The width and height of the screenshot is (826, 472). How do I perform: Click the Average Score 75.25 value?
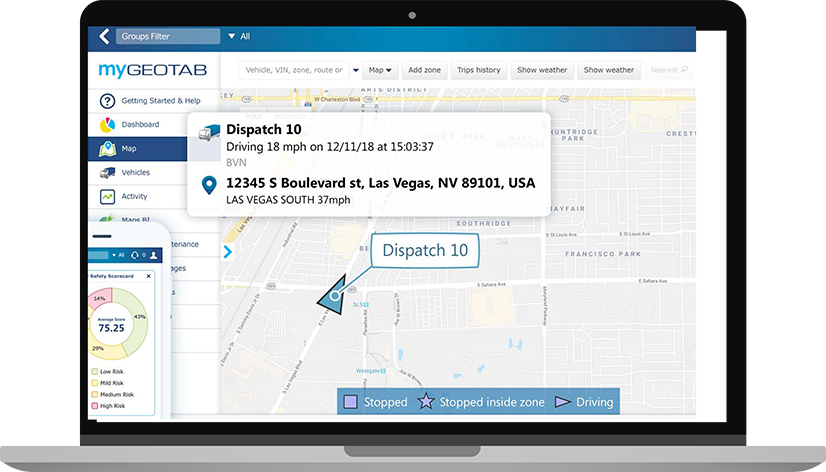click(111, 328)
